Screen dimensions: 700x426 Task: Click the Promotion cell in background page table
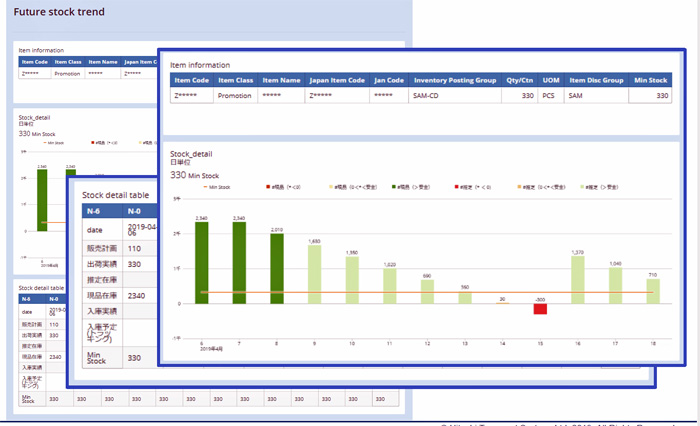[67, 74]
